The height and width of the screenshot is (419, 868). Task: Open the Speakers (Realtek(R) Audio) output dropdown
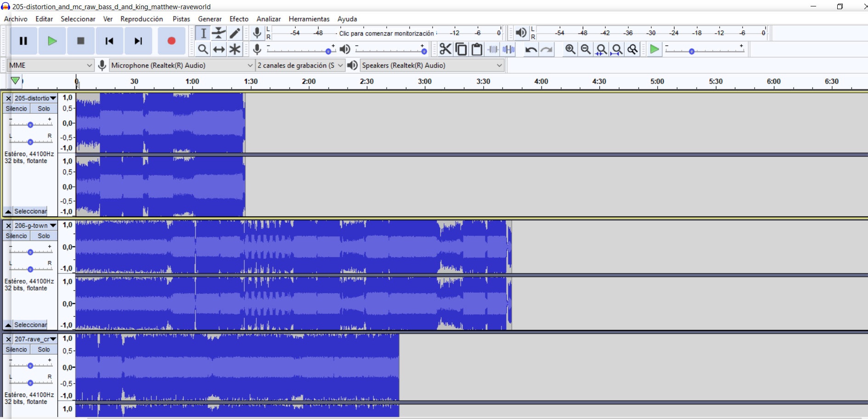coord(432,65)
